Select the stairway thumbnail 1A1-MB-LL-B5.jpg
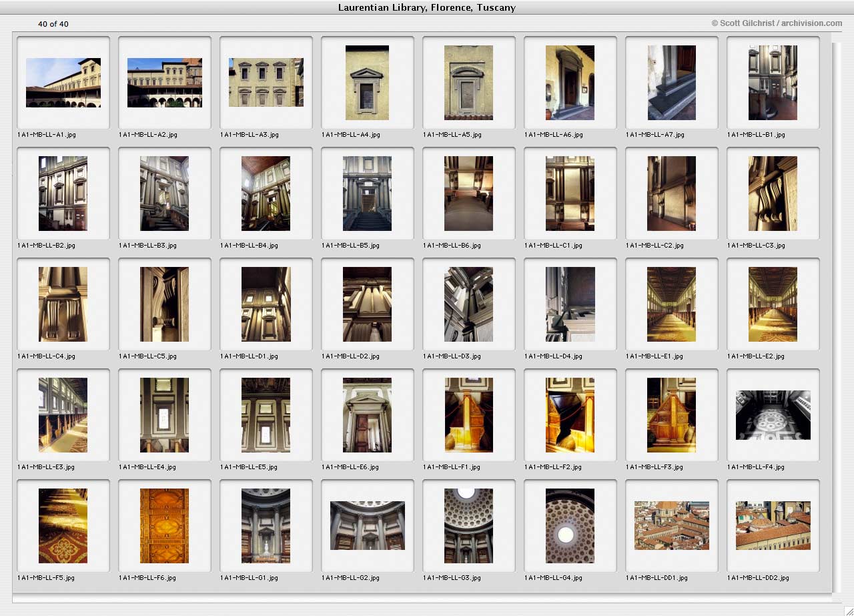Screen dimensions: 854x616 pyautogui.click(x=368, y=194)
